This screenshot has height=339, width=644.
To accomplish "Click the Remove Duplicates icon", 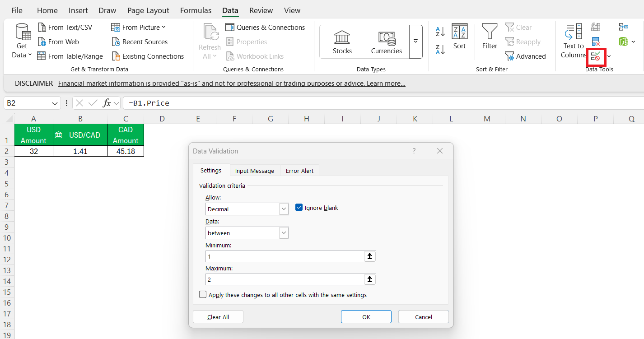I will pos(596,42).
